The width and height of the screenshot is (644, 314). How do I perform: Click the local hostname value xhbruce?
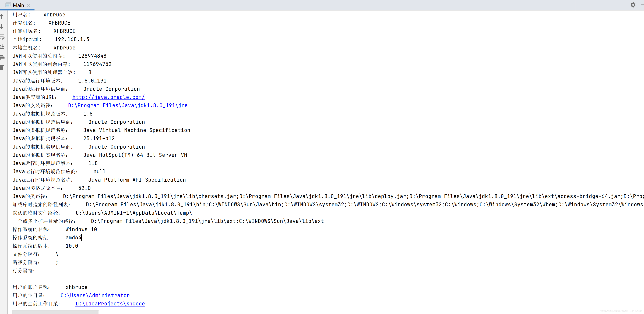pyautogui.click(x=64, y=48)
